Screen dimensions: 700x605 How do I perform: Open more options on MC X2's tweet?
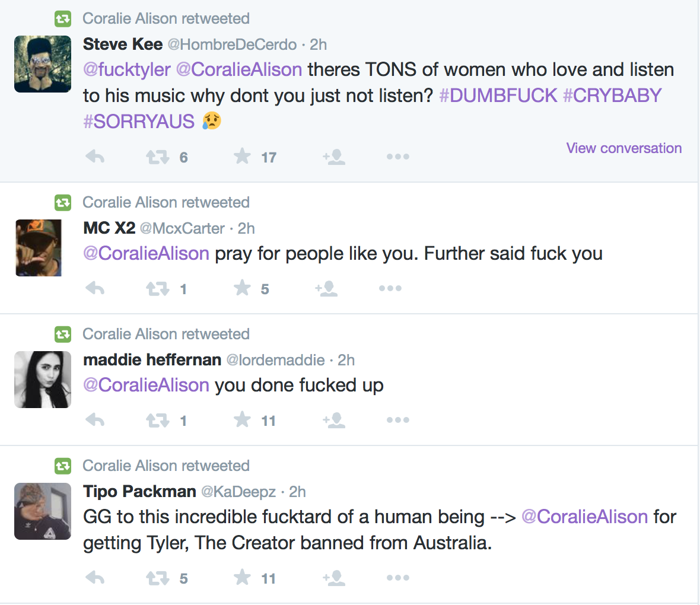pyautogui.click(x=390, y=289)
